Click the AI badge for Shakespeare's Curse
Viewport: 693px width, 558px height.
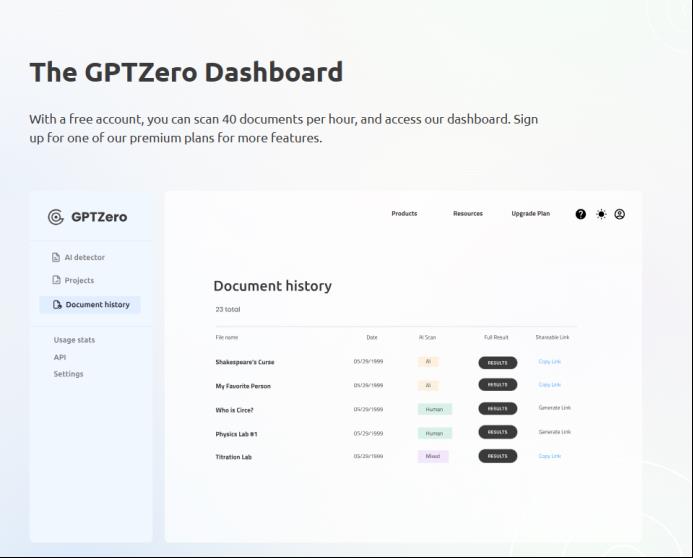point(428,361)
